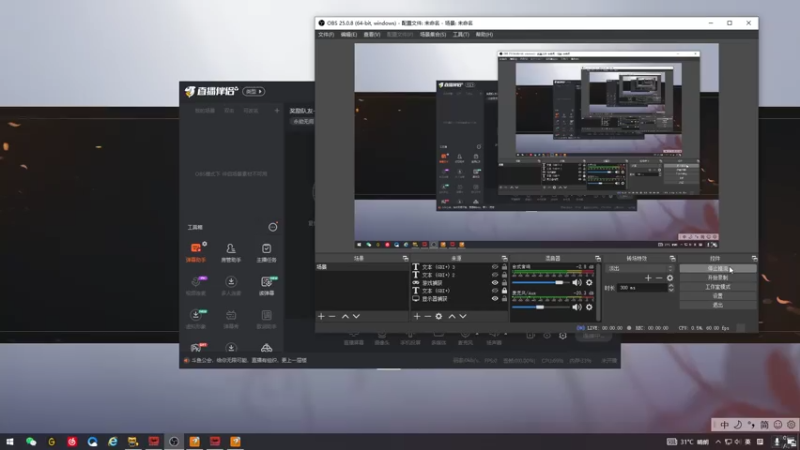Move the selected source up
This screenshot has height=450, width=800.
(x=452, y=316)
